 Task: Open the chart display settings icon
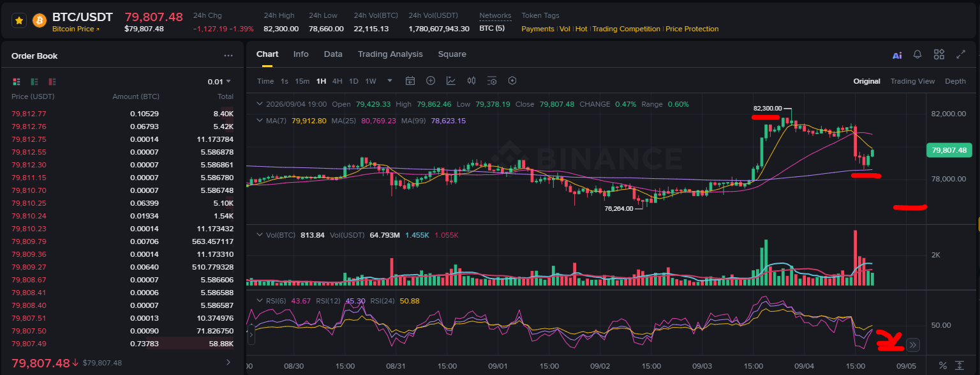tap(492, 80)
